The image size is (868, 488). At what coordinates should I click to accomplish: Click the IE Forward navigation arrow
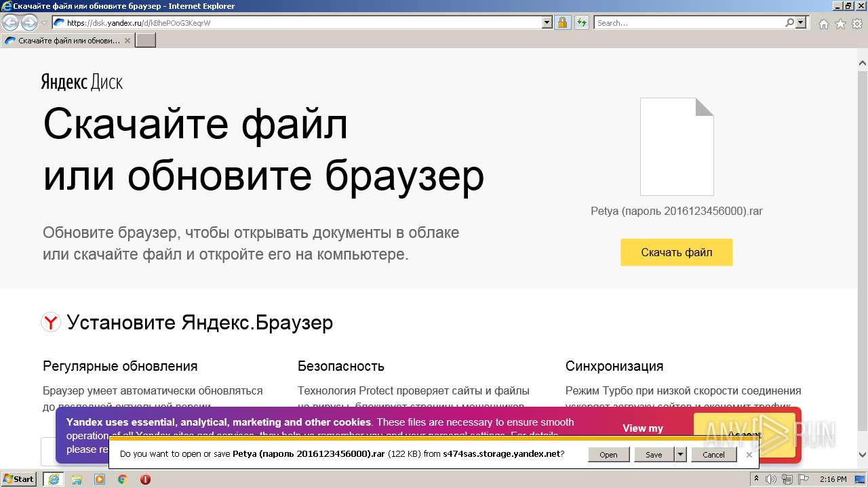pyautogui.click(x=29, y=22)
